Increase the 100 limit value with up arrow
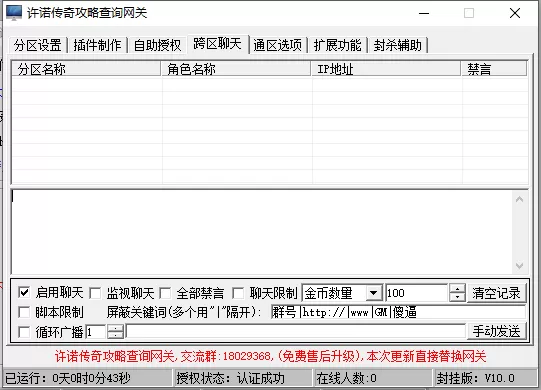 click(x=457, y=289)
